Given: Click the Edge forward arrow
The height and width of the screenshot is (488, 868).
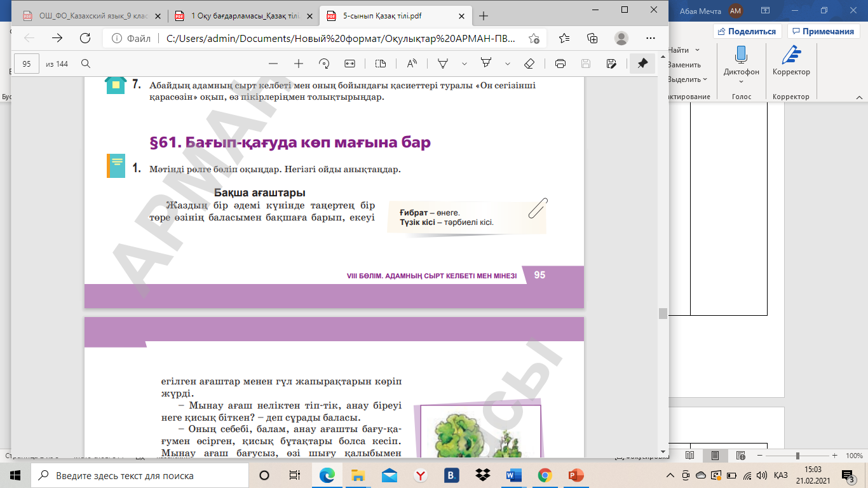Looking at the screenshot, I should (57, 38).
